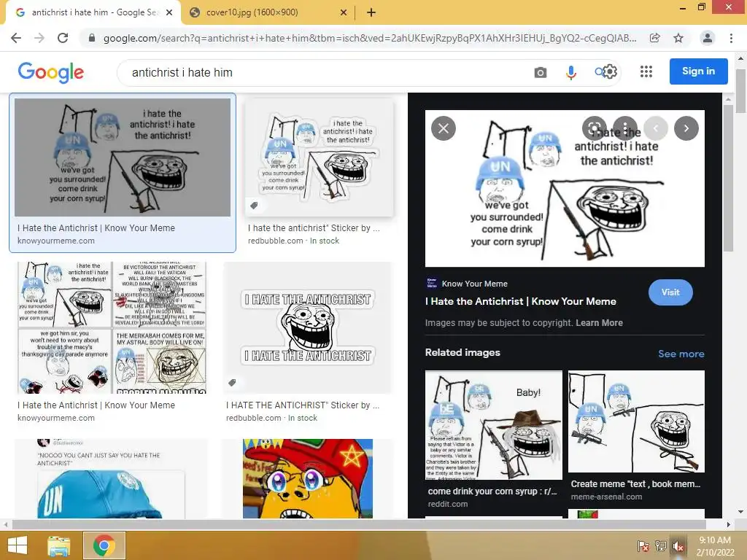Click the Visit button

tap(670, 292)
